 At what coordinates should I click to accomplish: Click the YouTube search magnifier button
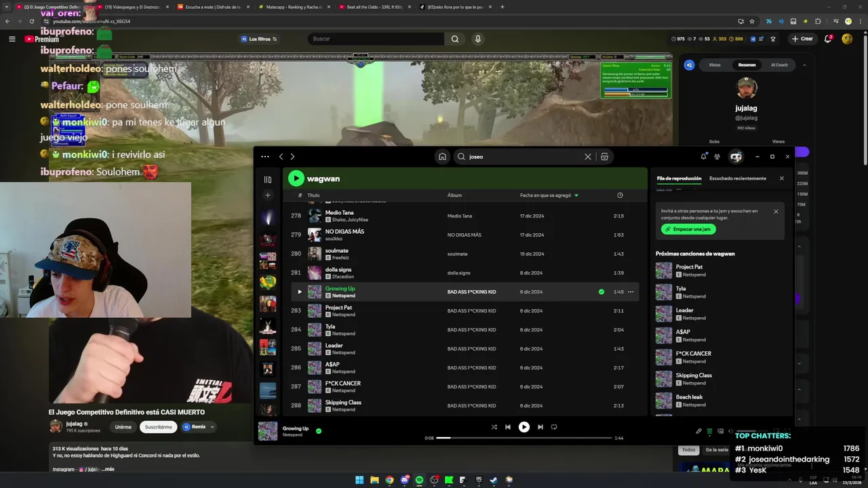[455, 39]
